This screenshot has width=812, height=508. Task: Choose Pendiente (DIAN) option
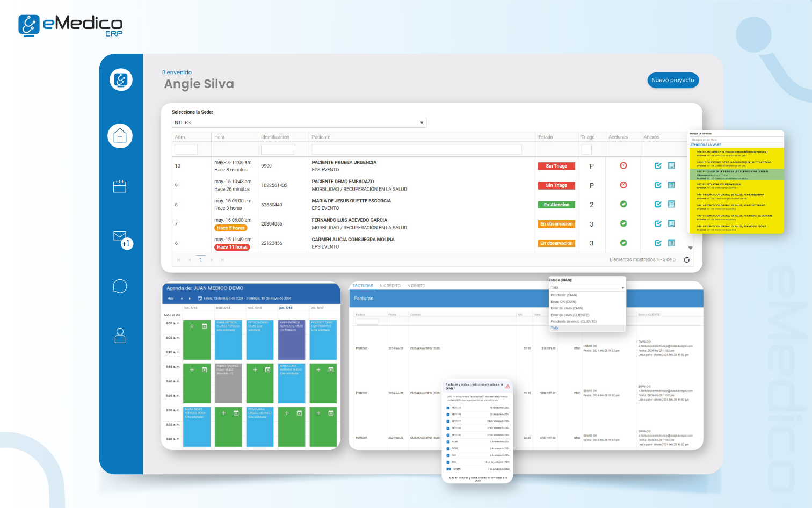coord(587,295)
